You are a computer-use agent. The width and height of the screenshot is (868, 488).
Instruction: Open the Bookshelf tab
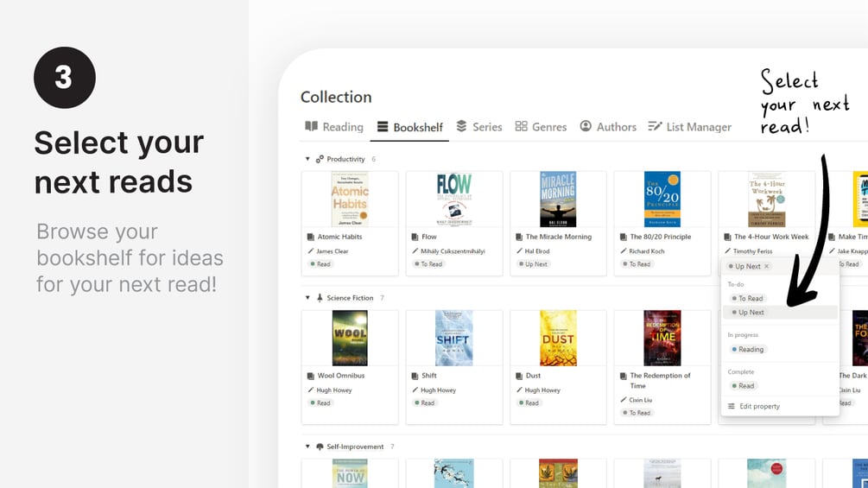(409, 127)
